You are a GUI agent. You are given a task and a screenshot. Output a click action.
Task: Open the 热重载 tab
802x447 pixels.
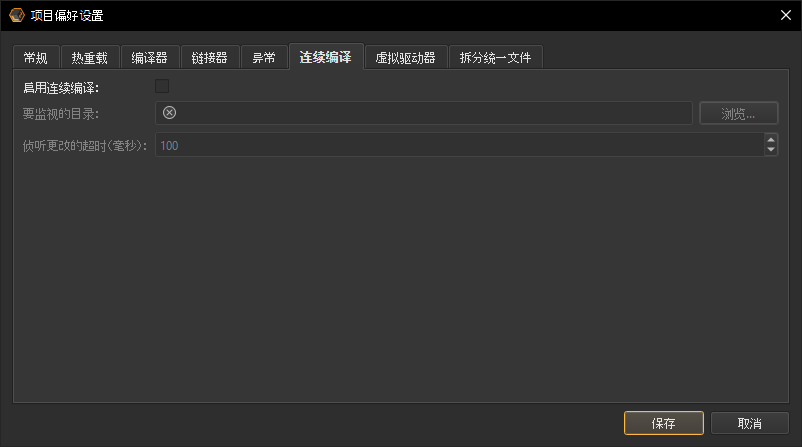(90, 58)
